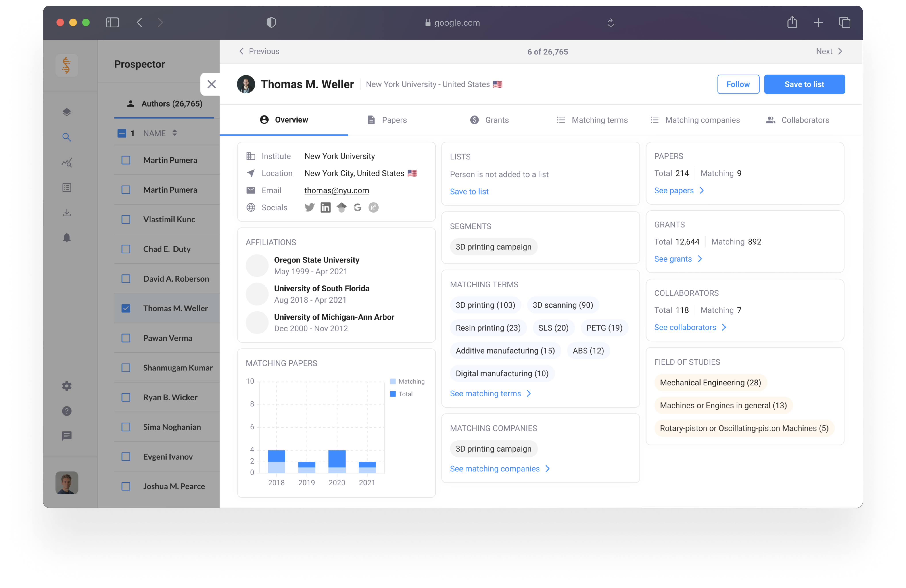
Task: Open Google Scholar cap icon
Action: pyautogui.click(x=342, y=207)
